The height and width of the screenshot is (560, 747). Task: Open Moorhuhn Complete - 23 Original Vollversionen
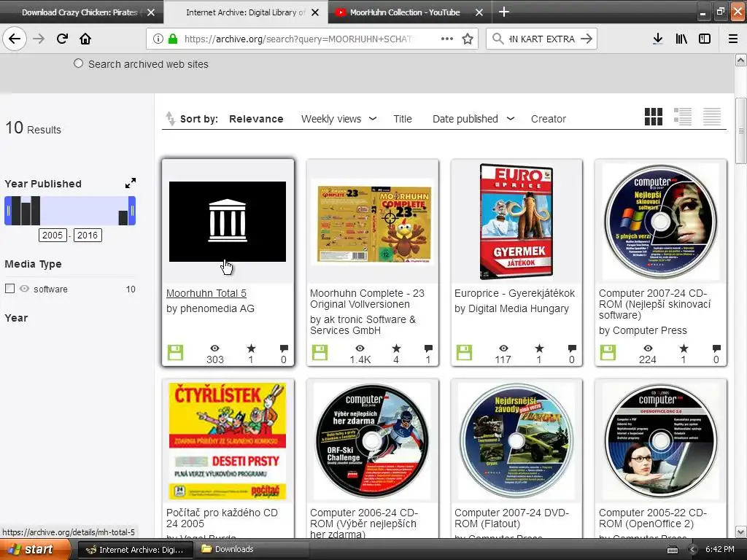[368, 298]
